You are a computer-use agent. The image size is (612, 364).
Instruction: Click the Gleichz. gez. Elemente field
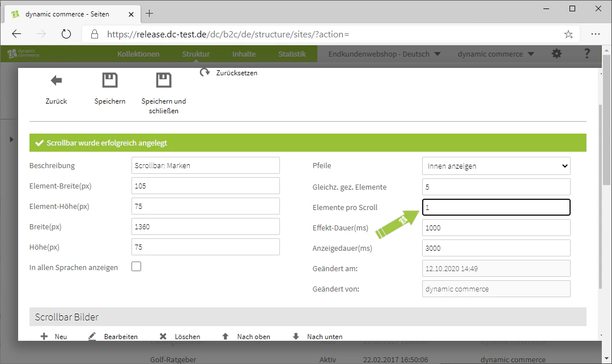[496, 187]
